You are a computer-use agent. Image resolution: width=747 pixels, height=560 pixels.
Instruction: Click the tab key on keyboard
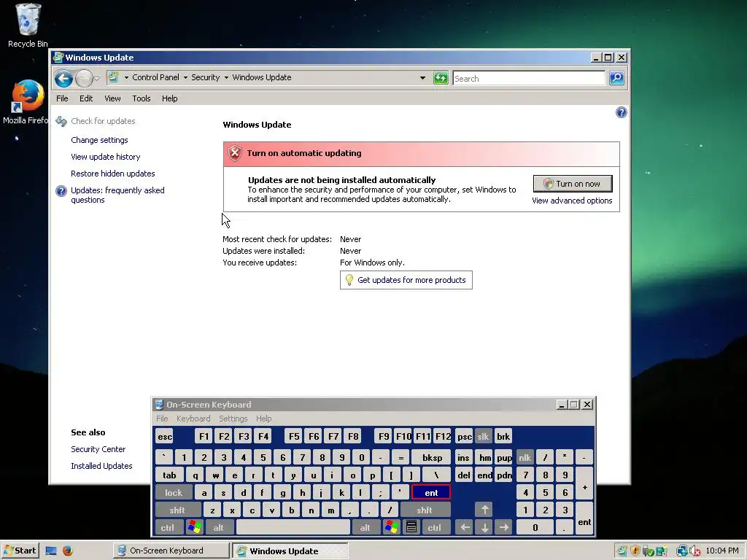point(169,475)
